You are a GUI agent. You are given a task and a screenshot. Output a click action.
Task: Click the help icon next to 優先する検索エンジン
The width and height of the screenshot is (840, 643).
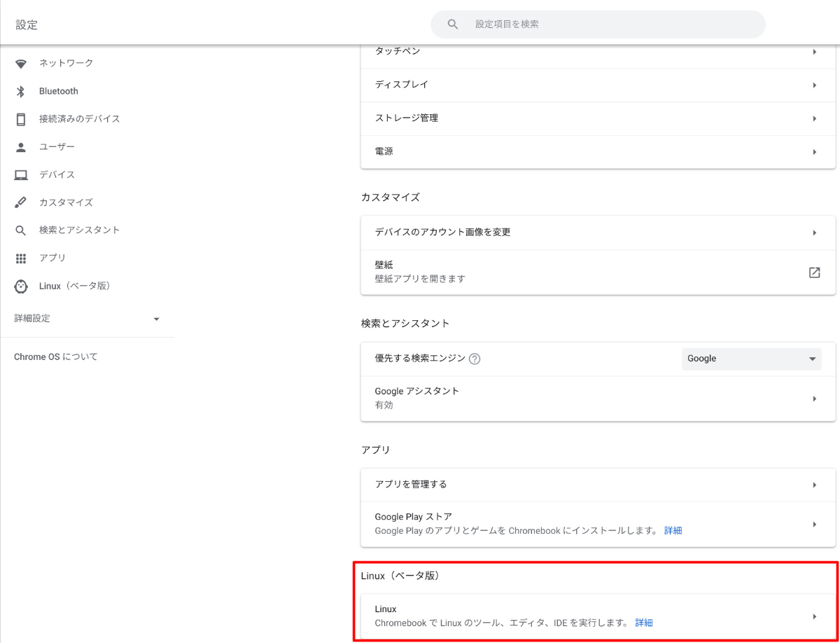pyautogui.click(x=475, y=359)
